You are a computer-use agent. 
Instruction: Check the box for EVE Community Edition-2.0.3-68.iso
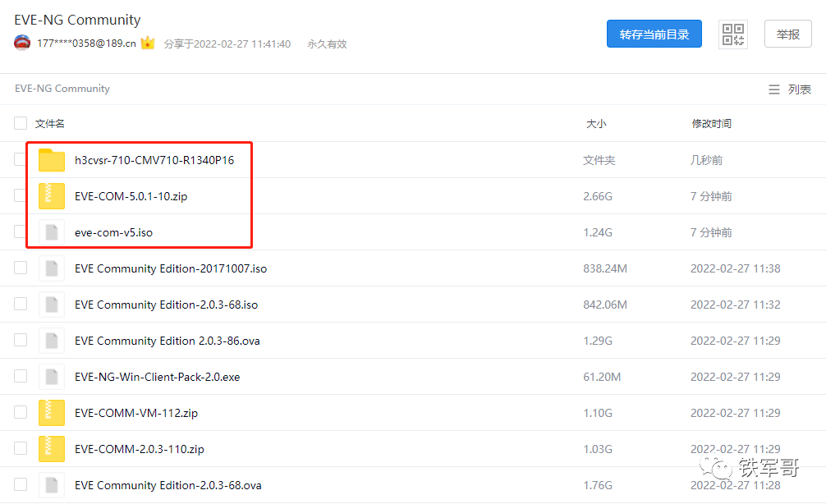point(21,304)
